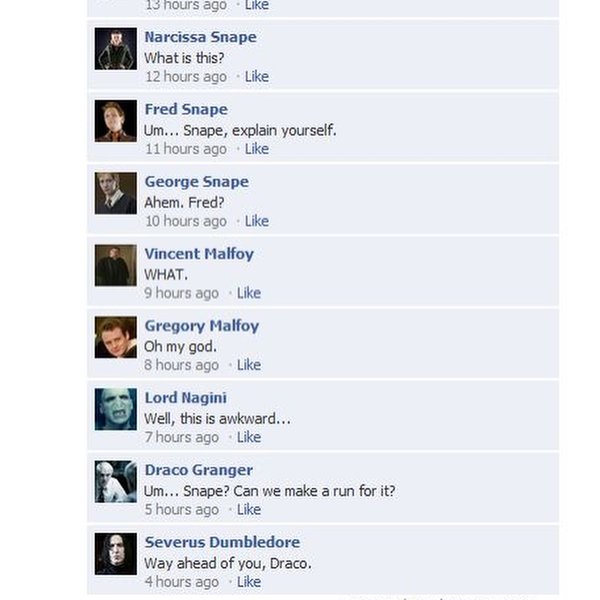Screen dimensions: 600x600
Task: Open Lord Nagini's avatar thumbnail
Action: pyautogui.click(x=116, y=409)
